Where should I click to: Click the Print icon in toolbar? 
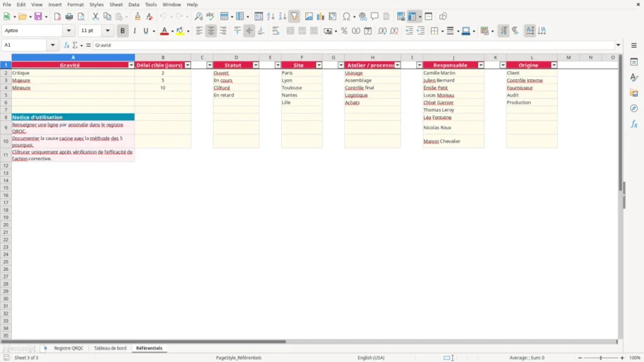(69, 16)
